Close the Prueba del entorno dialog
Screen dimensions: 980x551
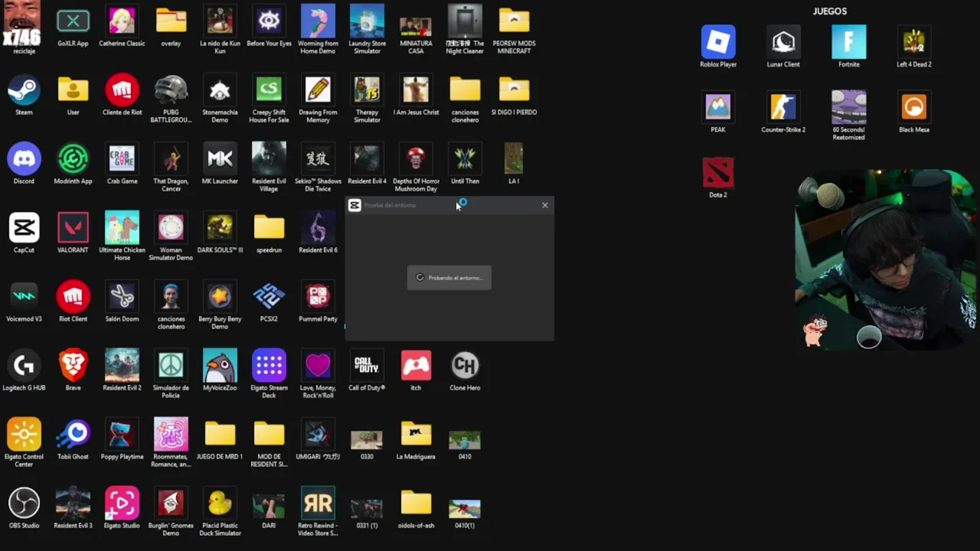click(x=545, y=205)
